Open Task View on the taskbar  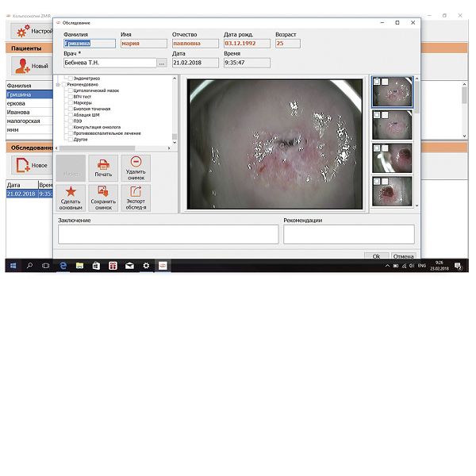click(x=45, y=266)
